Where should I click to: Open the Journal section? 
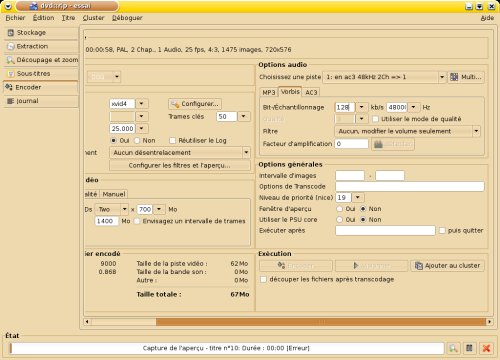click(41, 101)
